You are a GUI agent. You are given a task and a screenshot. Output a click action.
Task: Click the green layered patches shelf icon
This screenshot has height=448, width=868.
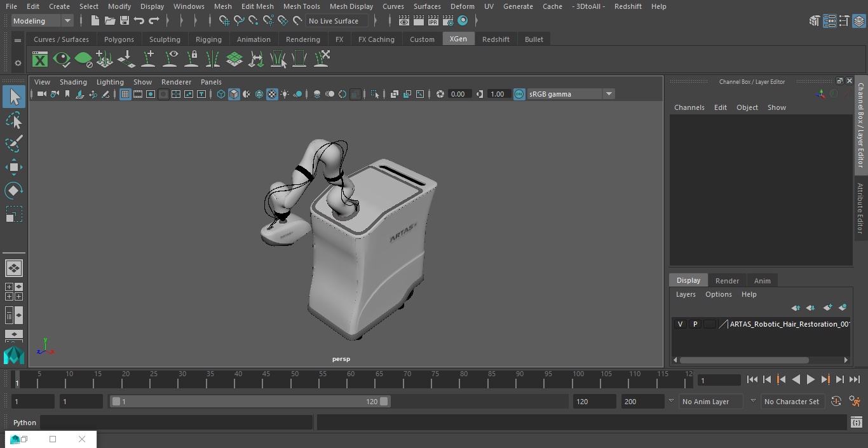234,60
